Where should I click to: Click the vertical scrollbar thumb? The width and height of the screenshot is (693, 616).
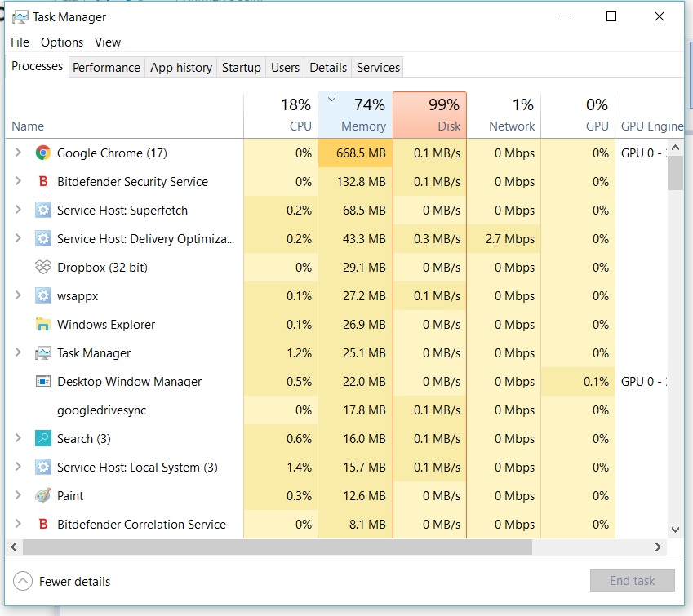click(675, 173)
